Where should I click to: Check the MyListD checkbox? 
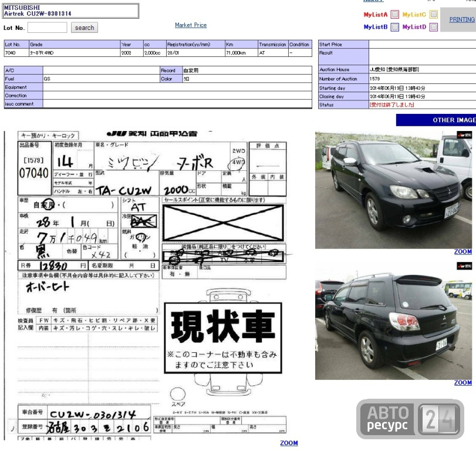click(x=434, y=27)
